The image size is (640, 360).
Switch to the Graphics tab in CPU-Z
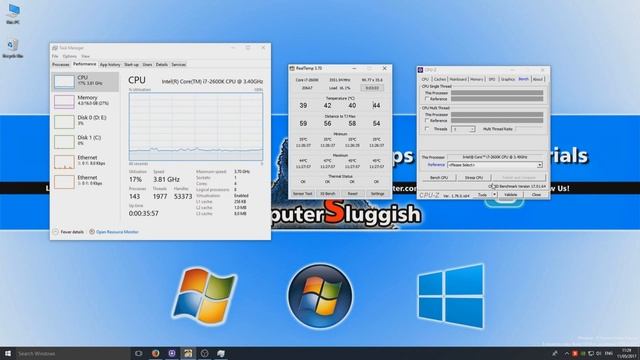pyautogui.click(x=508, y=79)
